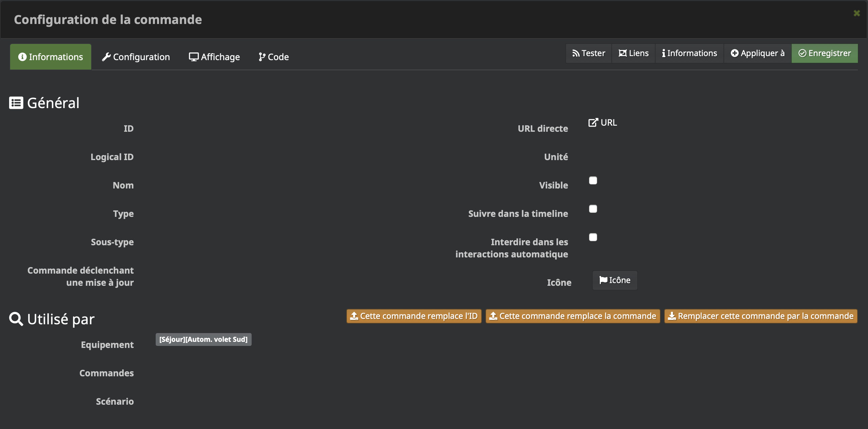Click the Commandes label
This screenshot has width=868, height=429.
[107, 373]
